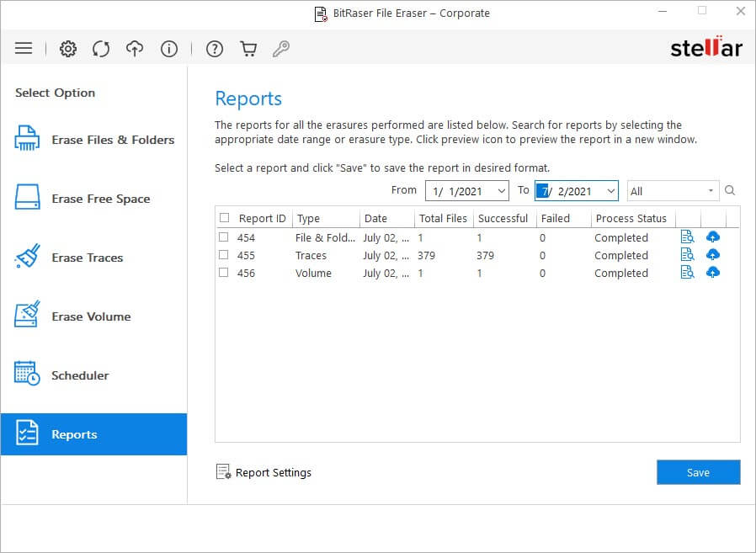Click the search magnifier next to filter

(x=730, y=191)
